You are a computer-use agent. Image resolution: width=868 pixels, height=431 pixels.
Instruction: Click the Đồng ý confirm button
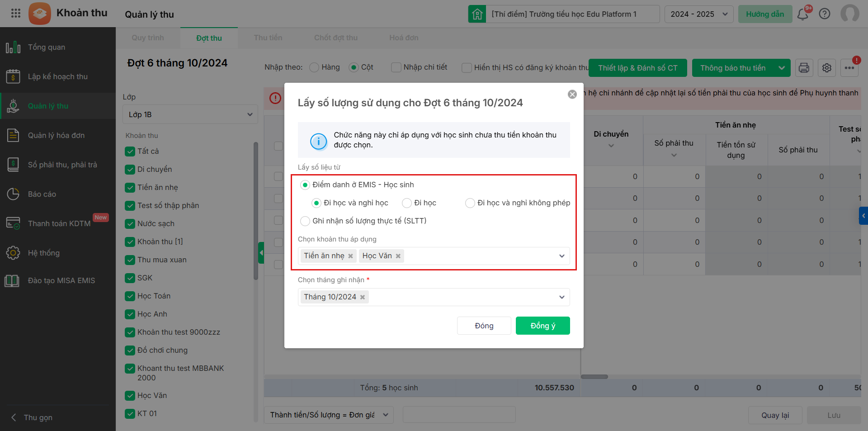click(x=542, y=326)
